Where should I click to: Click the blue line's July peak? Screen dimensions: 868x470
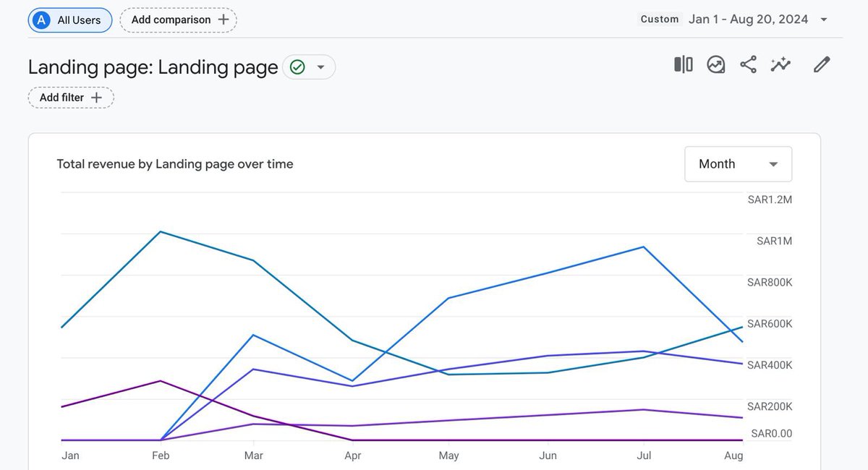point(643,247)
